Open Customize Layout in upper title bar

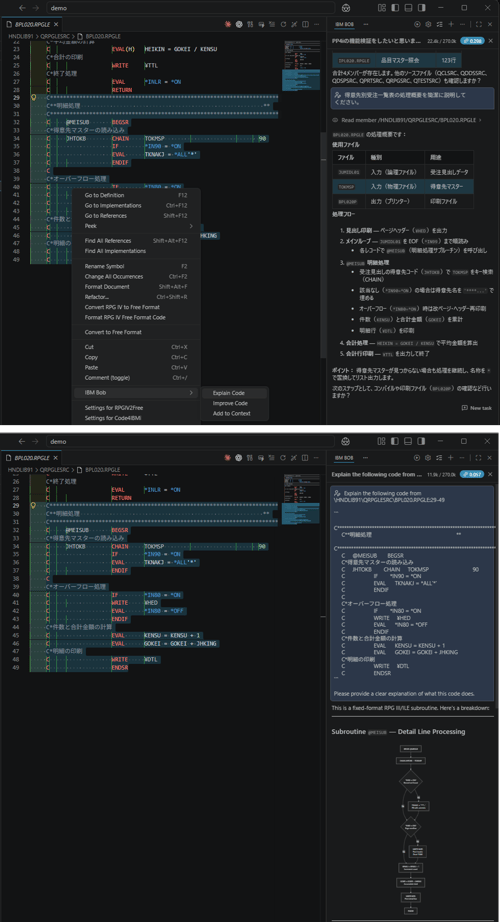pyautogui.click(x=382, y=8)
